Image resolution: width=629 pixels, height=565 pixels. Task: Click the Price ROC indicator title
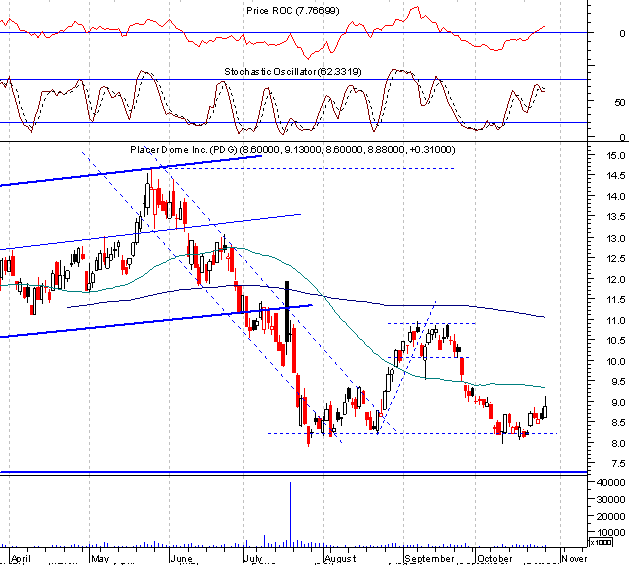(x=292, y=11)
